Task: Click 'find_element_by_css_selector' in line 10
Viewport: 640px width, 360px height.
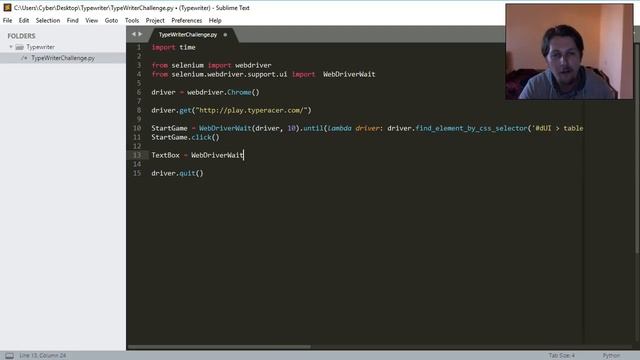Action: point(471,128)
